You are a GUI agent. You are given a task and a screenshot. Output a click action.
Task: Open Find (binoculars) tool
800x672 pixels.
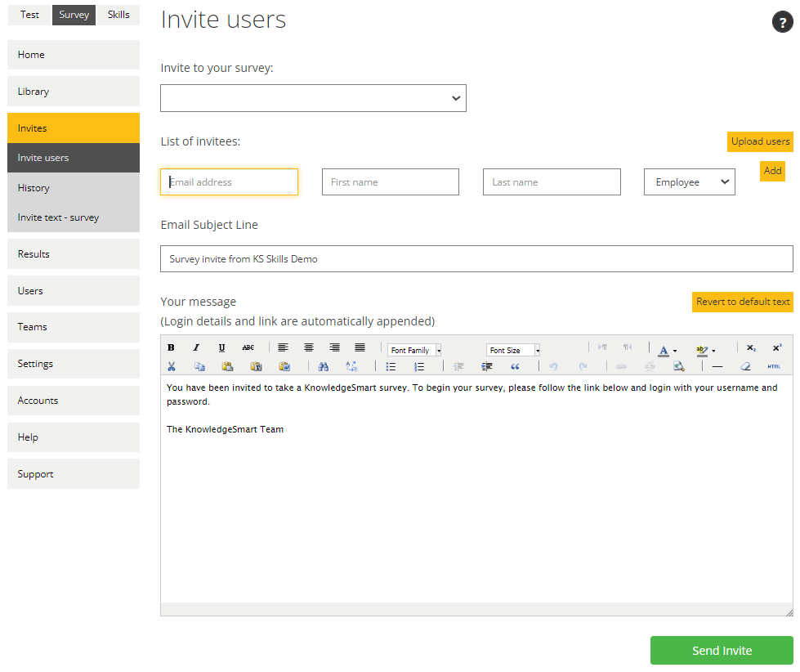(x=323, y=366)
